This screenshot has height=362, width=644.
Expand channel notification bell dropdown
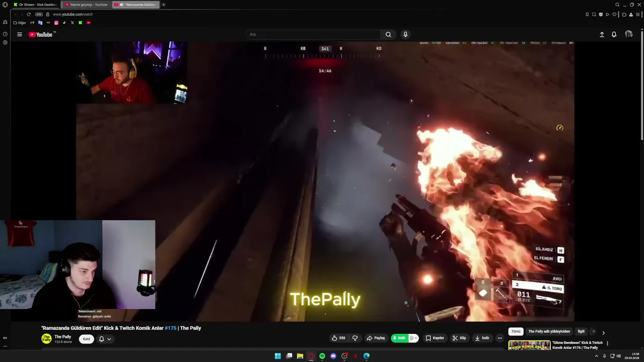click(x=105, y=339)
